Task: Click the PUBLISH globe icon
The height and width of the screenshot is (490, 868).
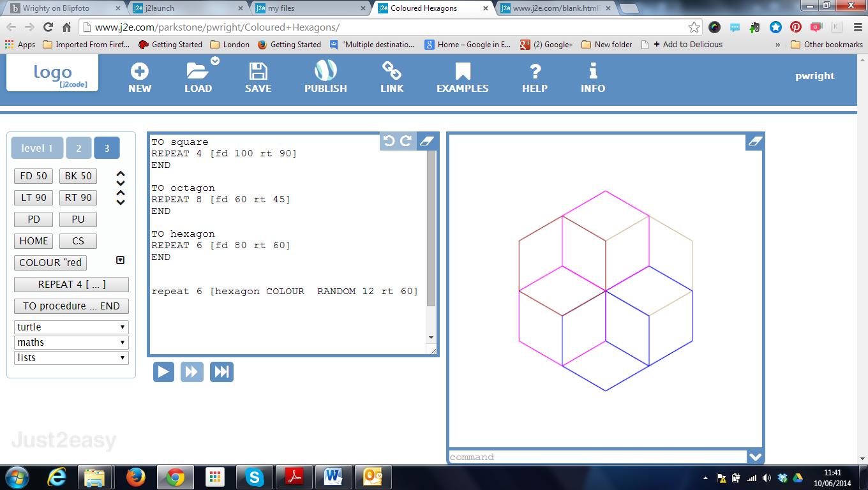Action: [325, 70]
